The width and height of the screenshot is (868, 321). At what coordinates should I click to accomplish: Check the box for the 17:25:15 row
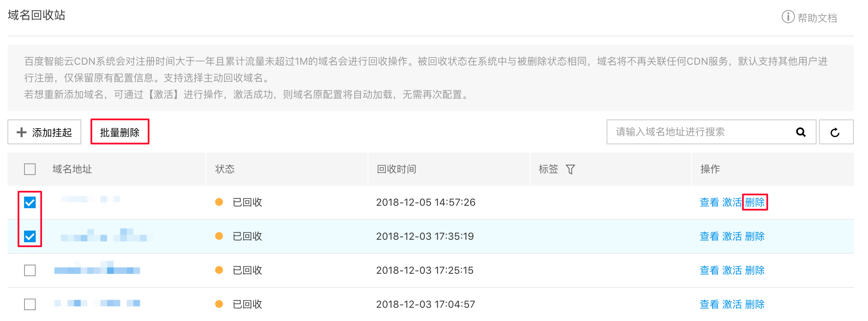pyautogui.click(x=30, y=270)
